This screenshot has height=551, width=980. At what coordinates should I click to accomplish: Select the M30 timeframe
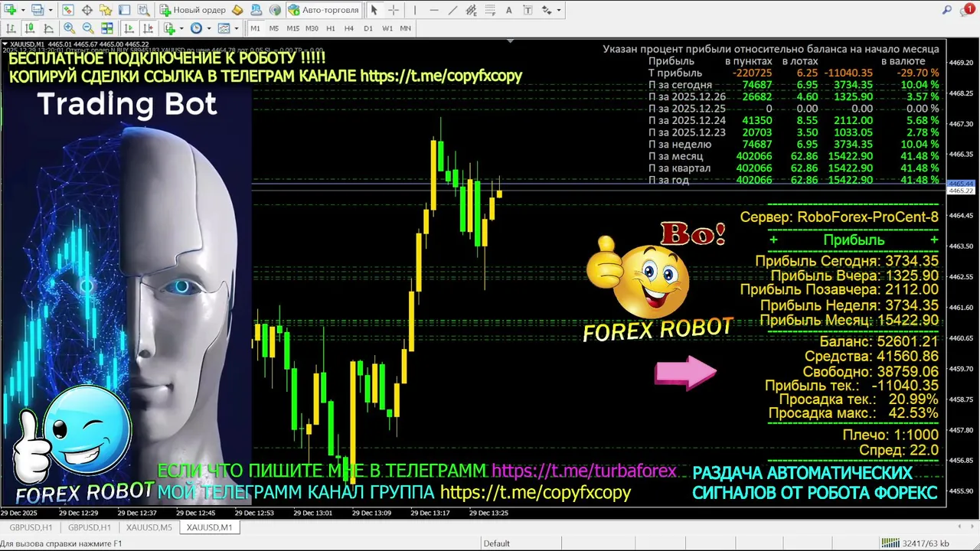tap(312, 28)
